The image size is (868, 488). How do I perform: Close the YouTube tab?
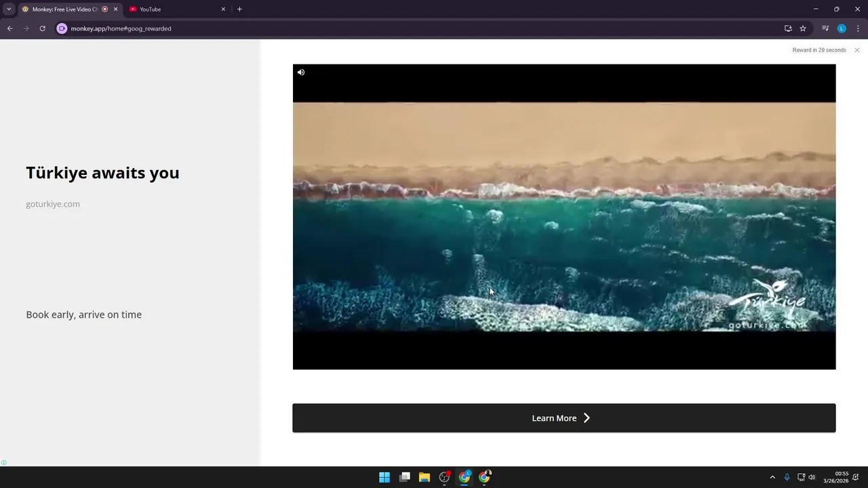click(223, 9)
